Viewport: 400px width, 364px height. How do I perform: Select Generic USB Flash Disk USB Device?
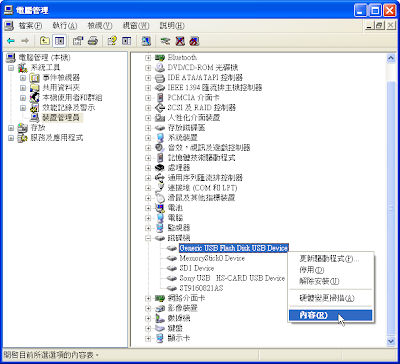[x=233, y=248]
